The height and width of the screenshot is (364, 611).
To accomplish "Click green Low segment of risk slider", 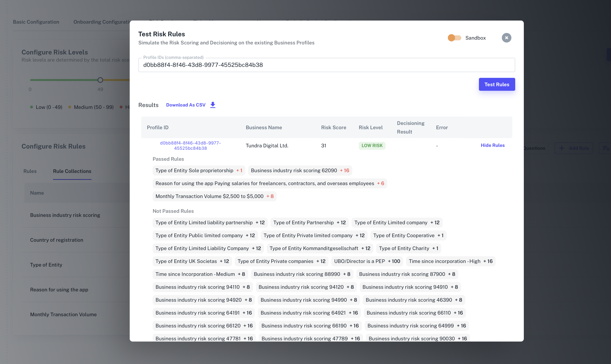I will pyautogui.click(x=64, y=80).
